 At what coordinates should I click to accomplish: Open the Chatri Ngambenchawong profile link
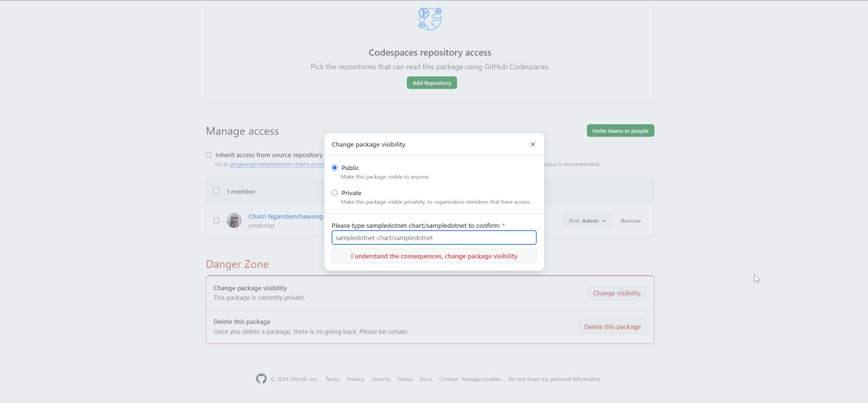click(x=285, y=216)
